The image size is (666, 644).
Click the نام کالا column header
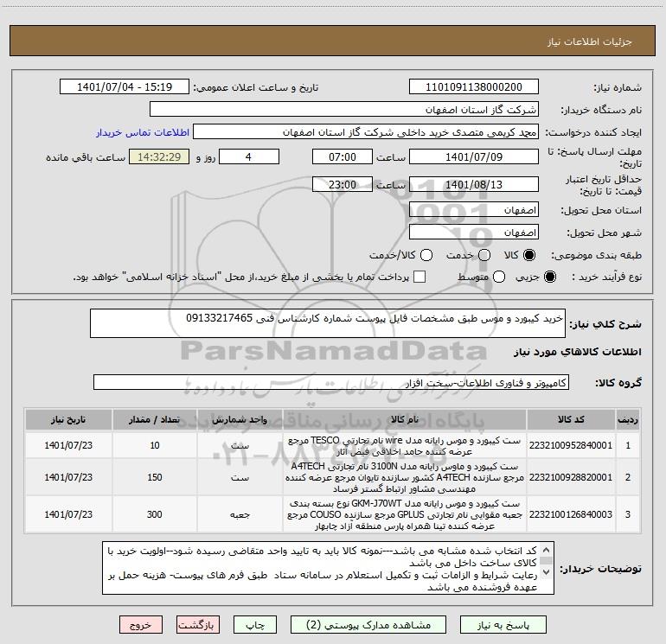405,419
